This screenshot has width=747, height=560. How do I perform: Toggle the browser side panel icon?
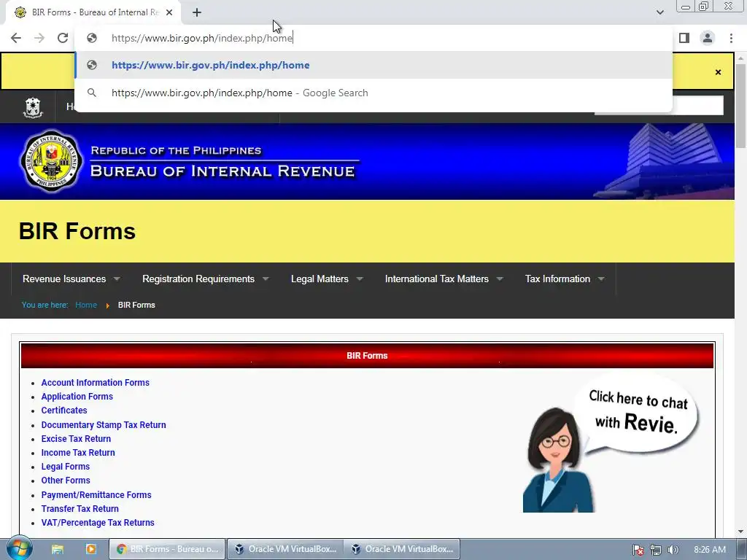pos(684,38)
